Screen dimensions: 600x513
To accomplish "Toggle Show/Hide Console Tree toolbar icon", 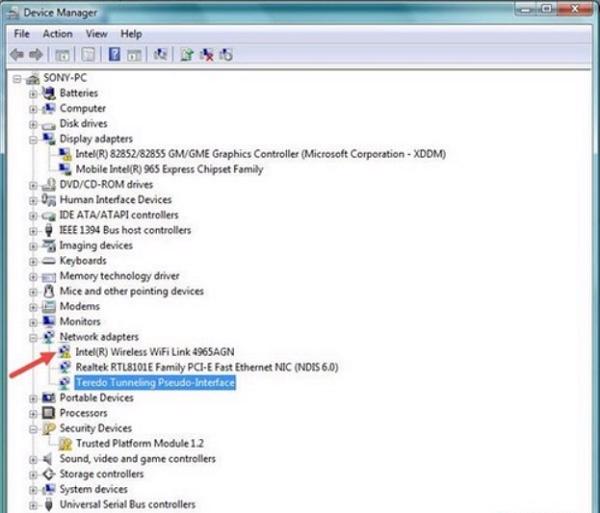I will (x=62, y=55).
